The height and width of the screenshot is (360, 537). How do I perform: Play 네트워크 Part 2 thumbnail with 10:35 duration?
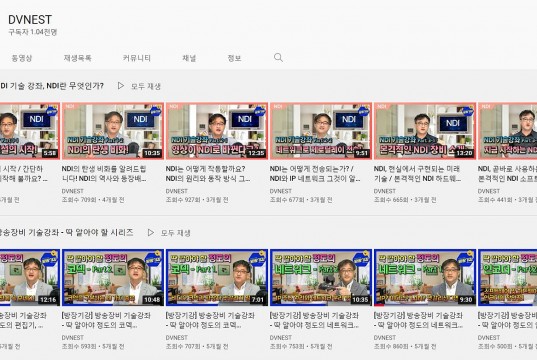click(321, 277)
